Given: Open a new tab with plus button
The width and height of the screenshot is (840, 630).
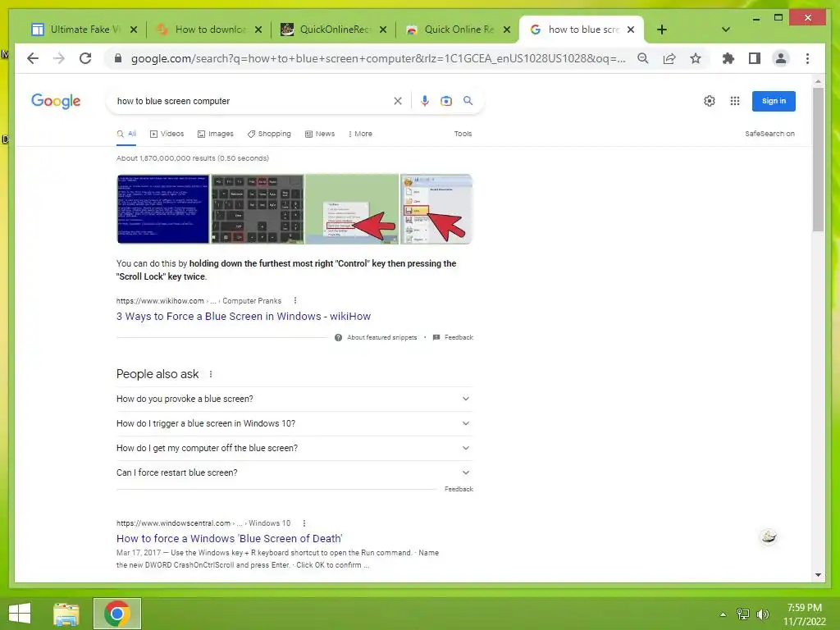Looking at the screenshot, I should coord(662,30).
